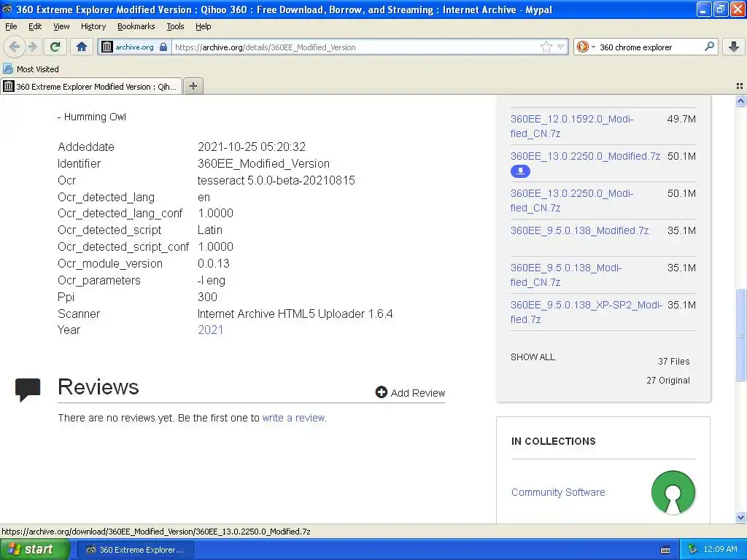Click the Windows start button
Image resolution: width=747 pixels, height=560 pixels.
point(35,550)
